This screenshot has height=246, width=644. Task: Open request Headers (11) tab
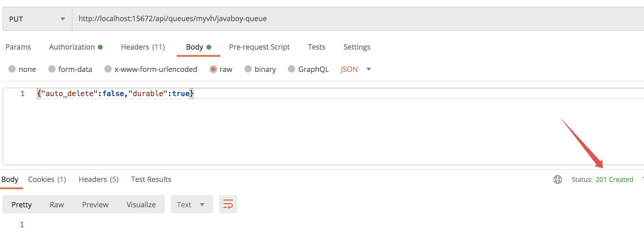pos(143,47)
